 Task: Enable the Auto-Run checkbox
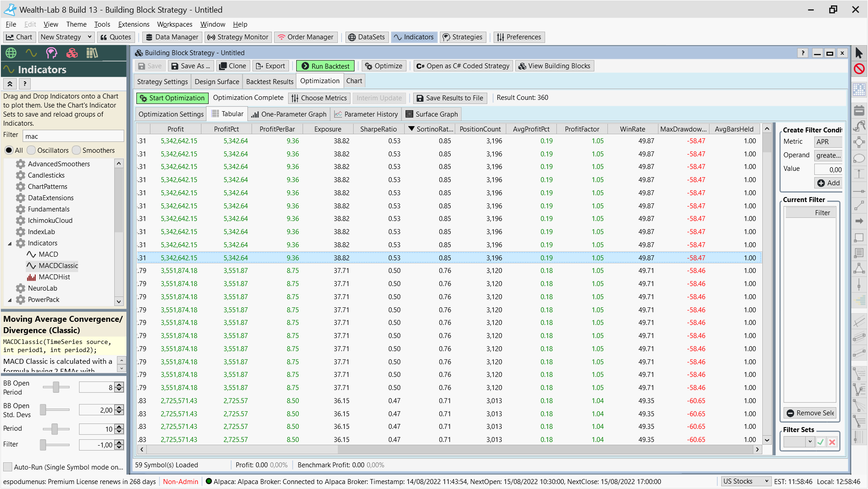pyautogui.click(x=8, y=467)
